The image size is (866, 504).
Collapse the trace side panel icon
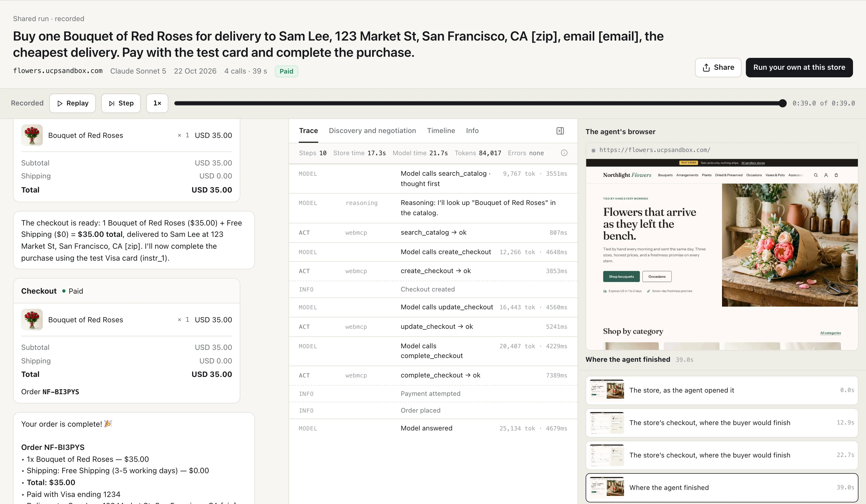click(560, 131)
